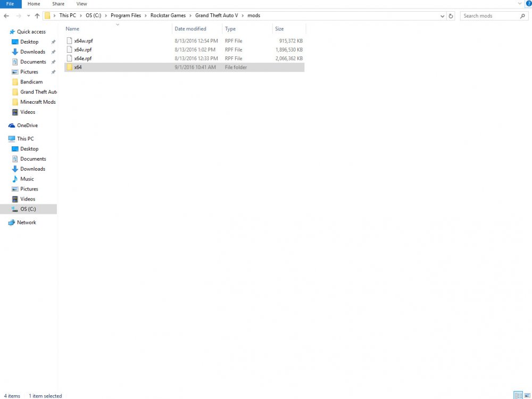
Task: Expand chevron after Grand Theft Auto V
Action: coord(243,15)
